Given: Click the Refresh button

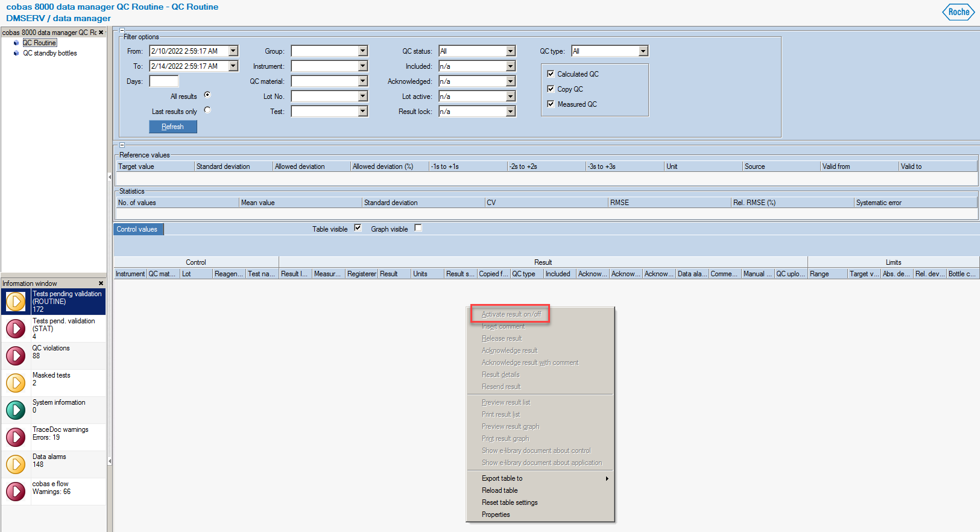Looking at the screenshot, I should point(173,127).
